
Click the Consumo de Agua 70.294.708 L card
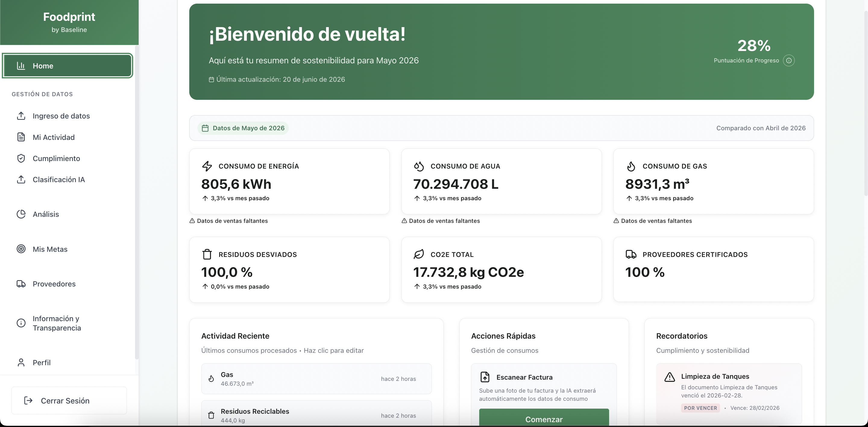(x=502, y=181)
